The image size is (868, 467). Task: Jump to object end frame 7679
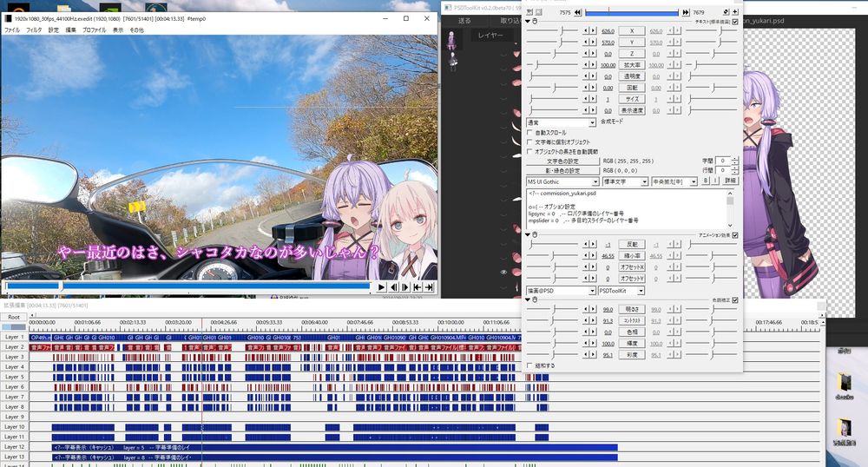pyautogui.click(x=686, y=12)
